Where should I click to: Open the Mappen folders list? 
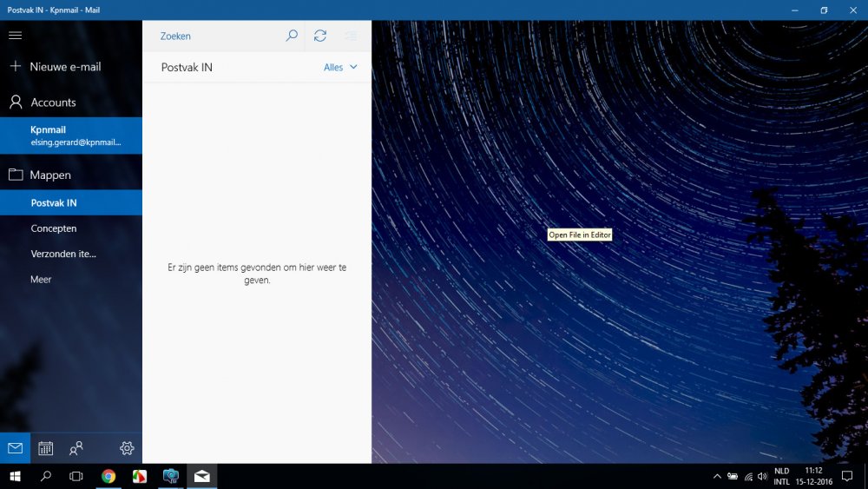[x=50, y=175]
